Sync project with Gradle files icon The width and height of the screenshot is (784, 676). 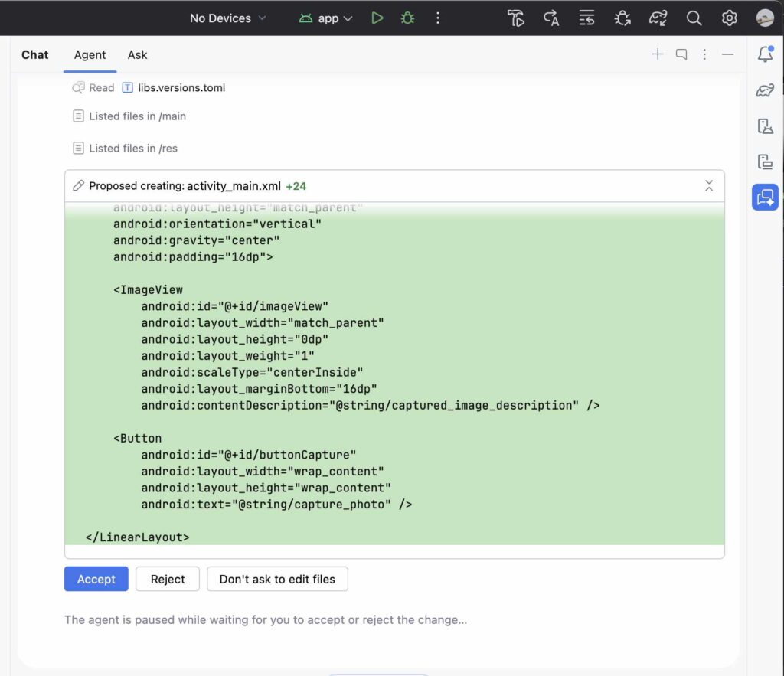pos(658,18)
